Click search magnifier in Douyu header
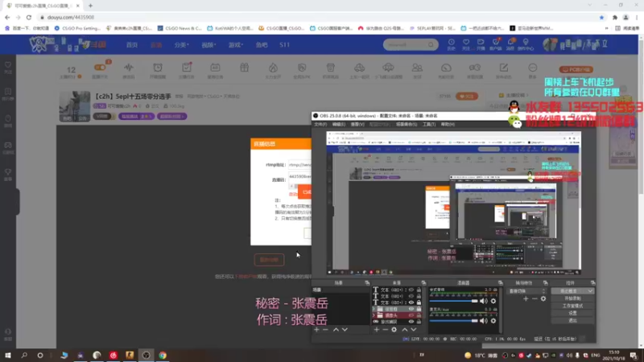This screenshot has width=644, height=362. 431,44
